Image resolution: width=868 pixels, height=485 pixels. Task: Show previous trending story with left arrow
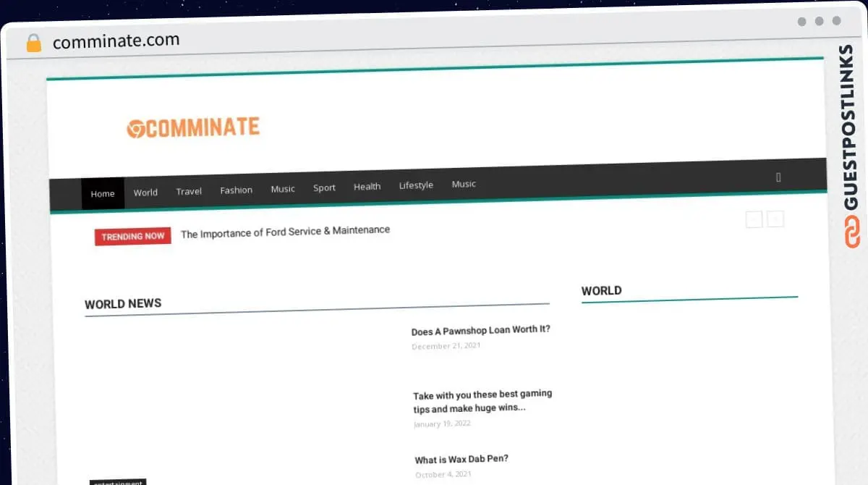(754, 219)
